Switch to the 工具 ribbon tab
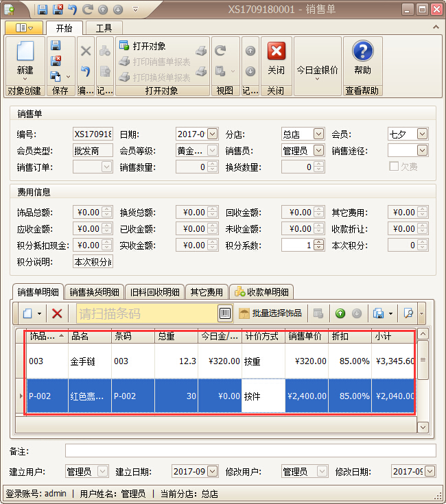 tap(104, 28)
